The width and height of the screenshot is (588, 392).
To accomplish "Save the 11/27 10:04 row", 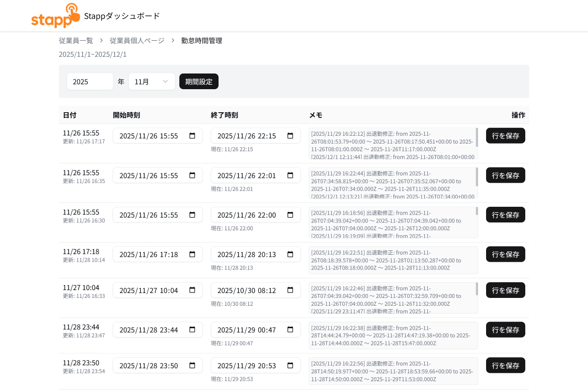I will pos(505,290).
